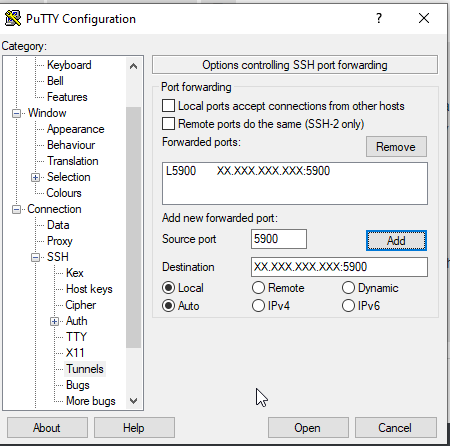Enable Local ports accept connections from other hosts
The height and width of the screenshot is (446, 450).
pos(168,106)
